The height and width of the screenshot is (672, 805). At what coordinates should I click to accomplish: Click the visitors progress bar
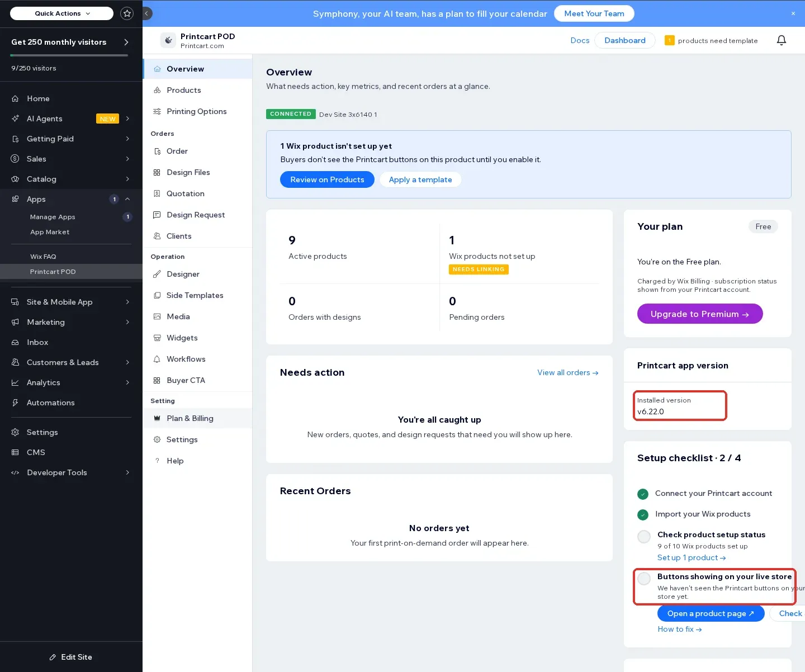pos(69,55)
